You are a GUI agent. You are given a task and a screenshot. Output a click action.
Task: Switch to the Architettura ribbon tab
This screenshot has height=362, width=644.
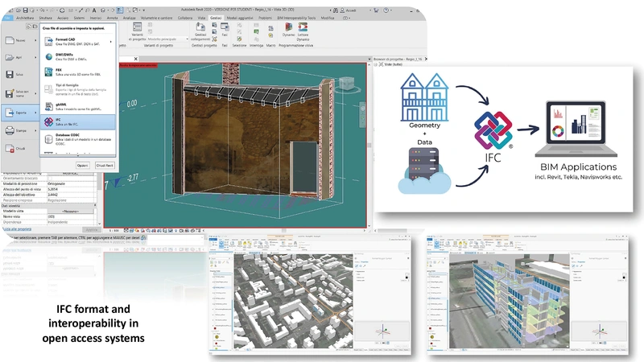23,17
